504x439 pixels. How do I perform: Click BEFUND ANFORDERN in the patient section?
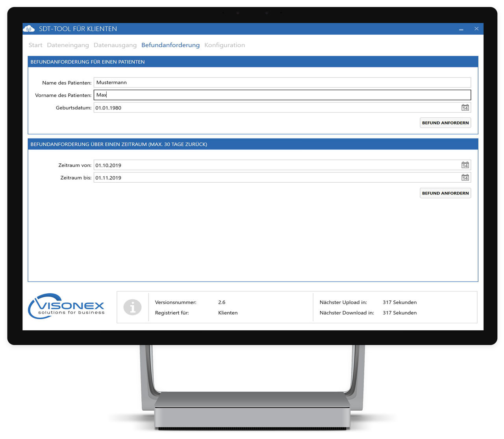[445, 122]
